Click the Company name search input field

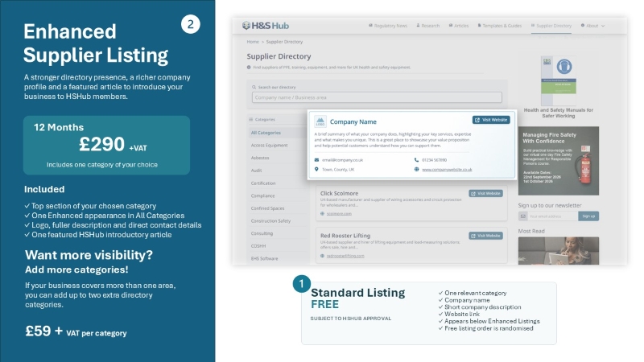377,97
